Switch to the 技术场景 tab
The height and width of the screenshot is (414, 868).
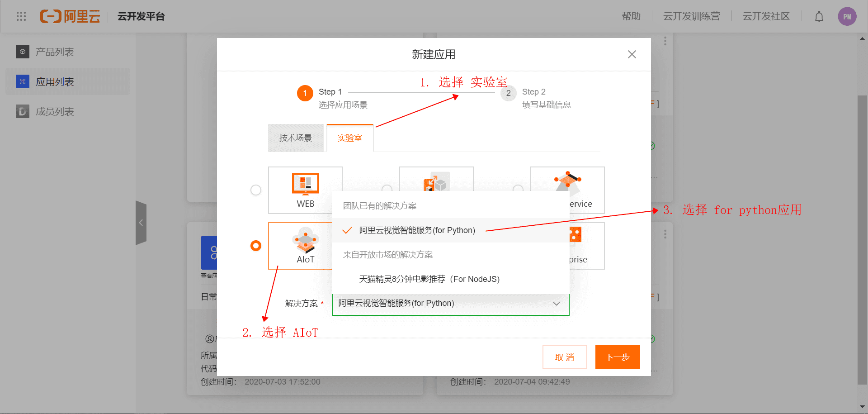pos(296,138)
